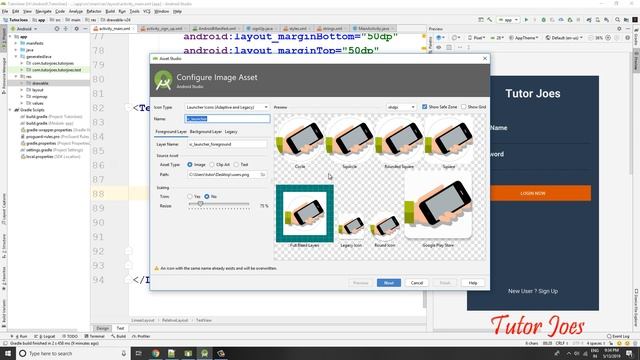This screenshot has height=360, width=640.
Task: Select drawable folder in project tree
Action: tap(40, 83)
